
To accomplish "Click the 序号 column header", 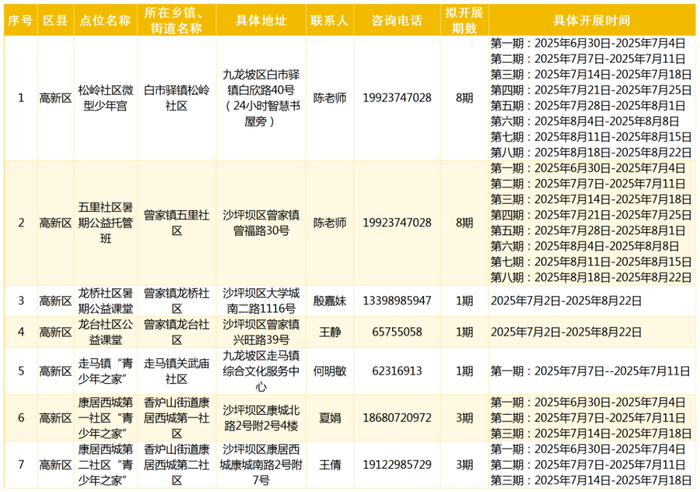I will click(21, 20).
